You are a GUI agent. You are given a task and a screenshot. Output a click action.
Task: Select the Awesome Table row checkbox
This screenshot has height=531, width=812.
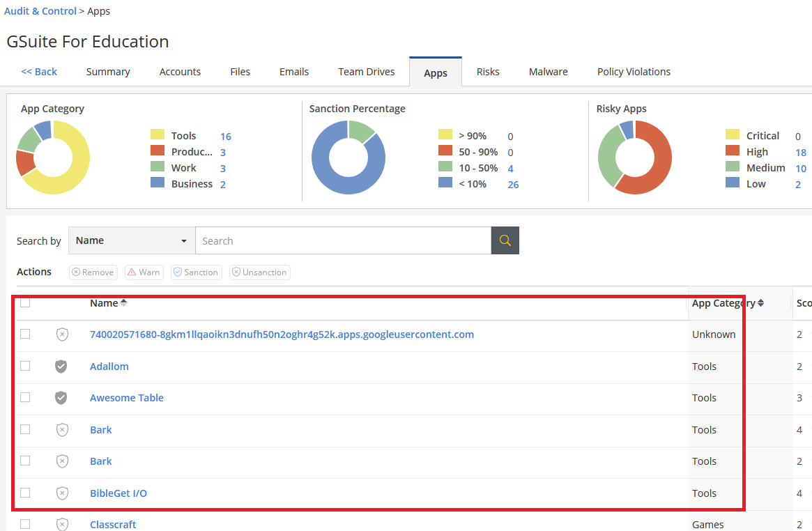25,397
